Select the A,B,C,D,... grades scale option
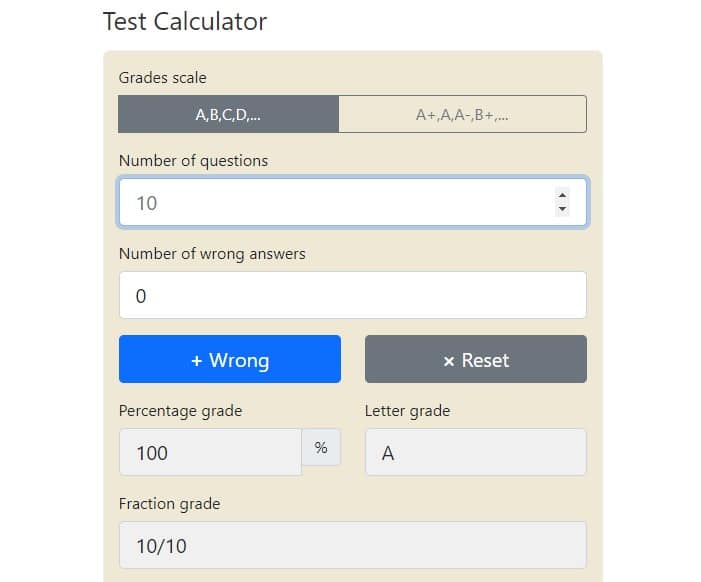701x582 pixels. click(228, 114)
